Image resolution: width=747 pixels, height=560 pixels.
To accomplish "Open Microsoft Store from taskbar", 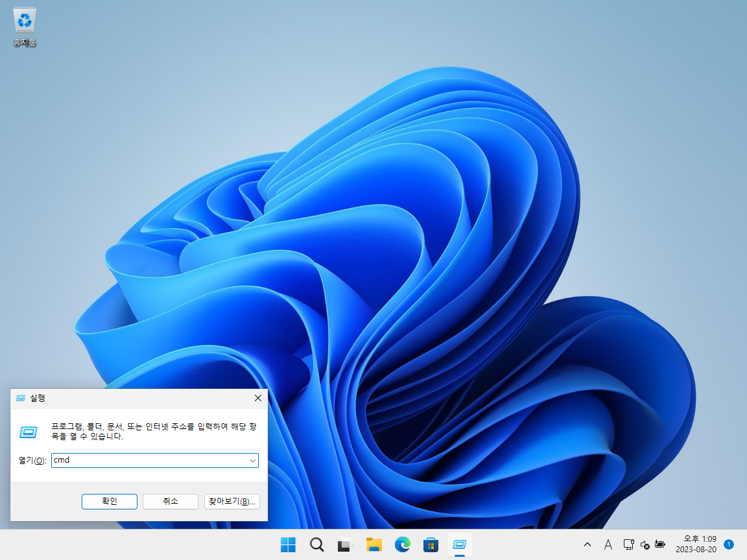I will [431, 544].
